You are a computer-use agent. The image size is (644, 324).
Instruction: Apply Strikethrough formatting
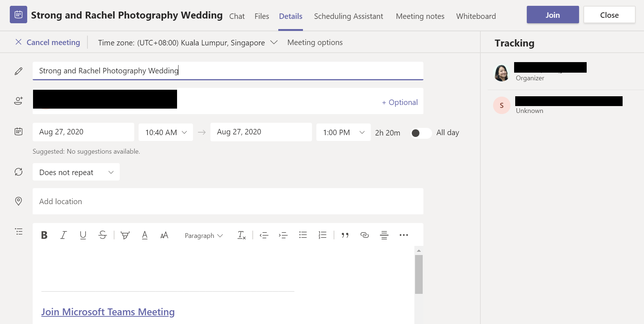[x=103, y=235]
